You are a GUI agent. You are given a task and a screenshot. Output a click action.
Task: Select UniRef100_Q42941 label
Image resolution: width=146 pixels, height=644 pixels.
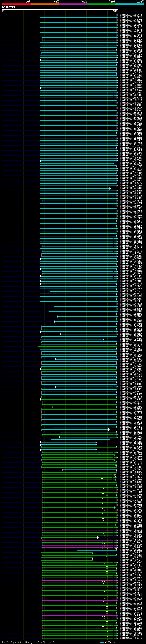point(131,47)
